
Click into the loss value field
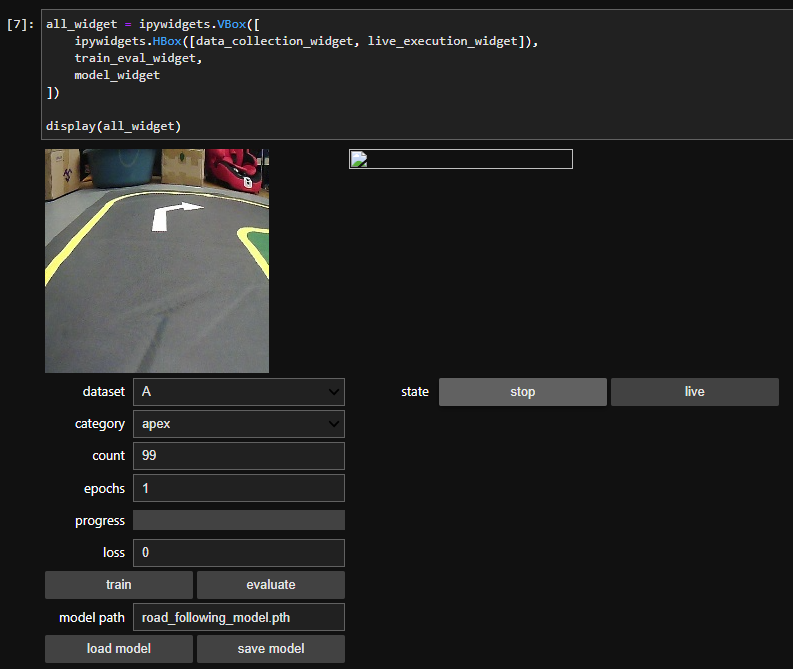[238, 553]
